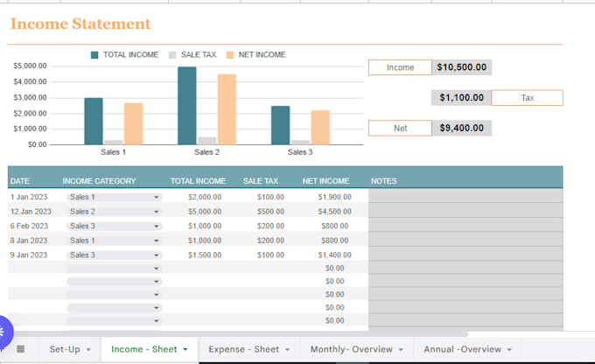Select the $10,500.00 income total cell

(x=462, y=67)
